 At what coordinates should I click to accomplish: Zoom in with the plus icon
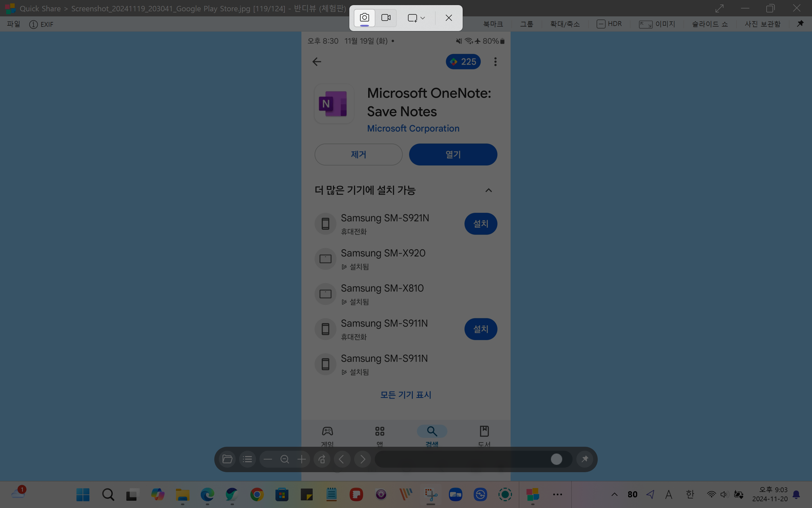302,459
